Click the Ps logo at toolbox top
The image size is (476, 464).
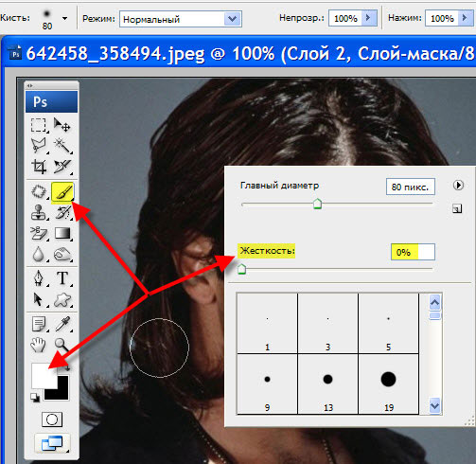point(51,102)
